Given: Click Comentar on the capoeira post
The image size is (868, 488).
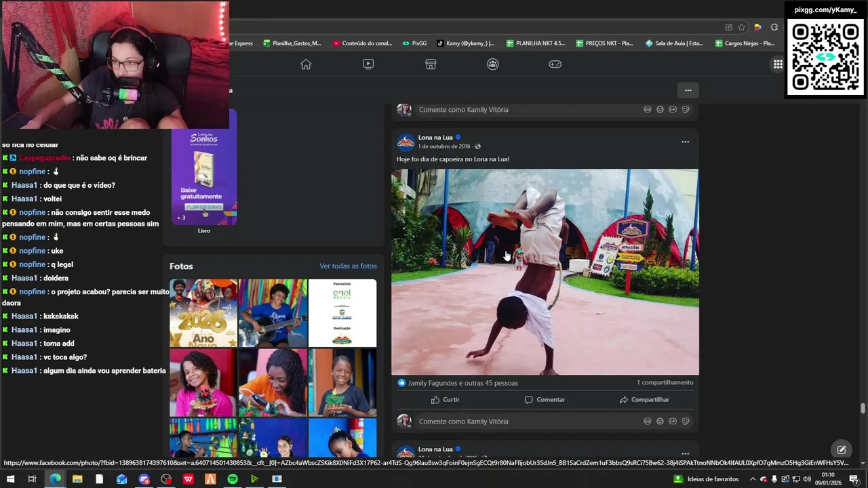Looking at the screenshot, I should tap(545, 400).
